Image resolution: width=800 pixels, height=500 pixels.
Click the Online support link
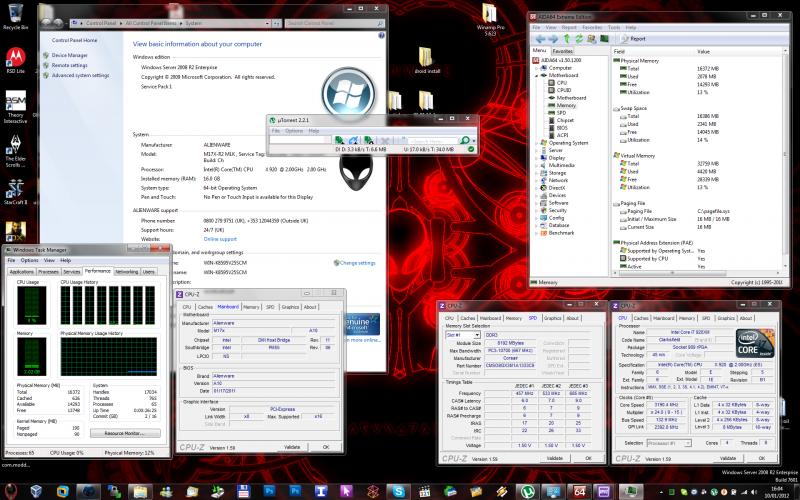click(220, 239)
